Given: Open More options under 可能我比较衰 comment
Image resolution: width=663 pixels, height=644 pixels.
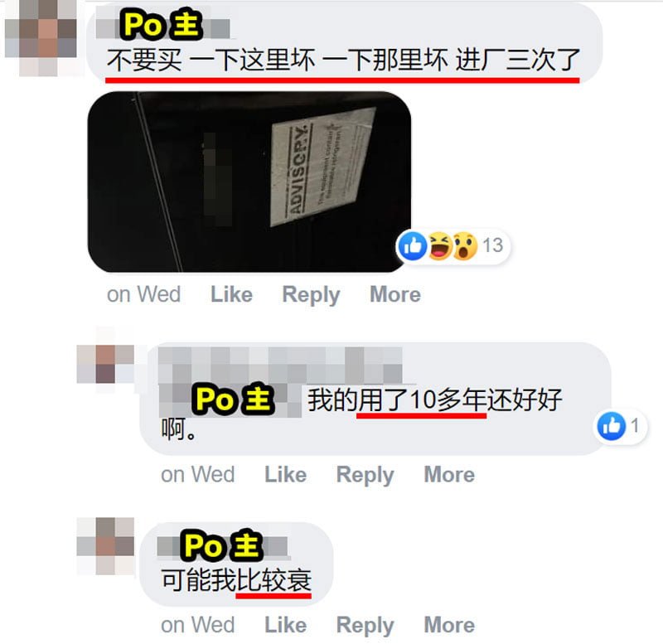Looking at the screenshot, I should pos(449,625).
